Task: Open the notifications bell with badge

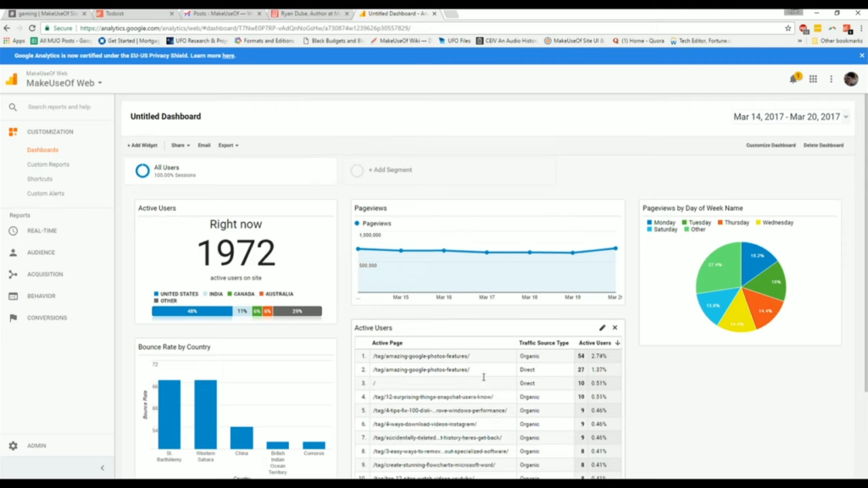Action: tap(795, 77)
